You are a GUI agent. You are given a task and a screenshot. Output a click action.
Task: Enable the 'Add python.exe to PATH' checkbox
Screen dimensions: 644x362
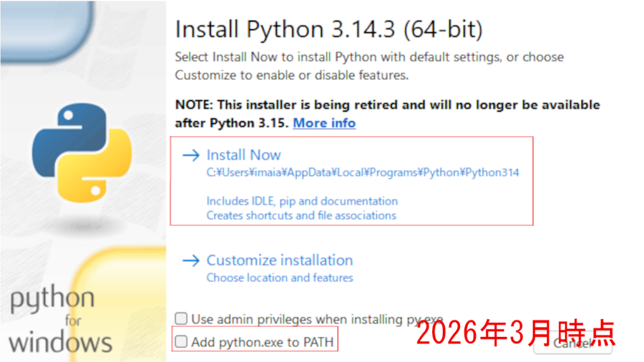[x=181, y=342]
